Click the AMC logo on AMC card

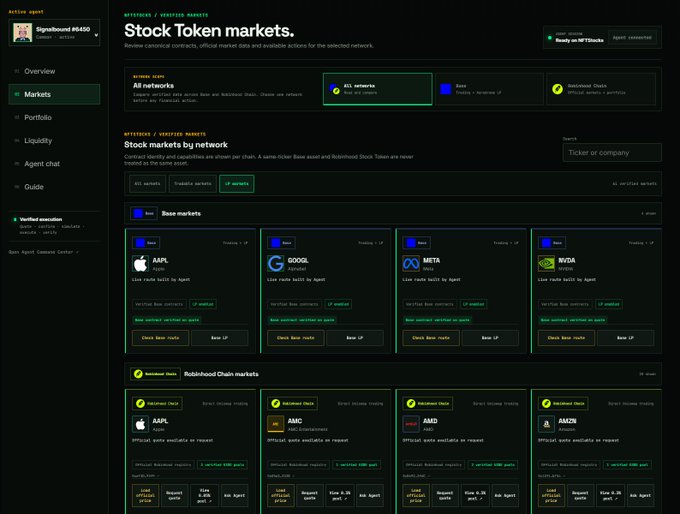(276, 424)
